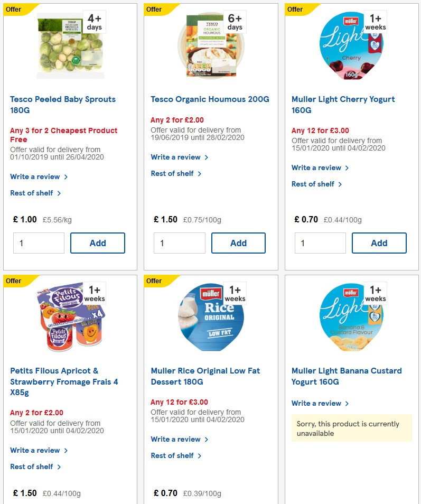
Task: Write a review for Muller Light Banana Custard Yogurt
Action: [316, 403]
